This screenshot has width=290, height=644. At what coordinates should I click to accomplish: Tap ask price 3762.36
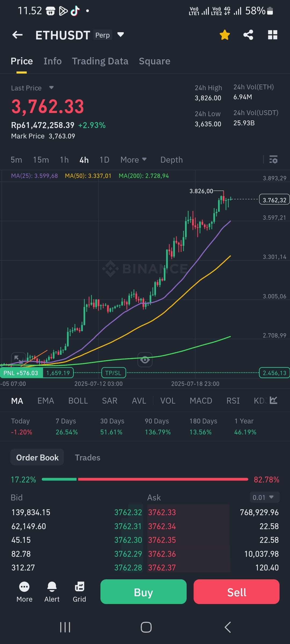click(x=162, y=554)
